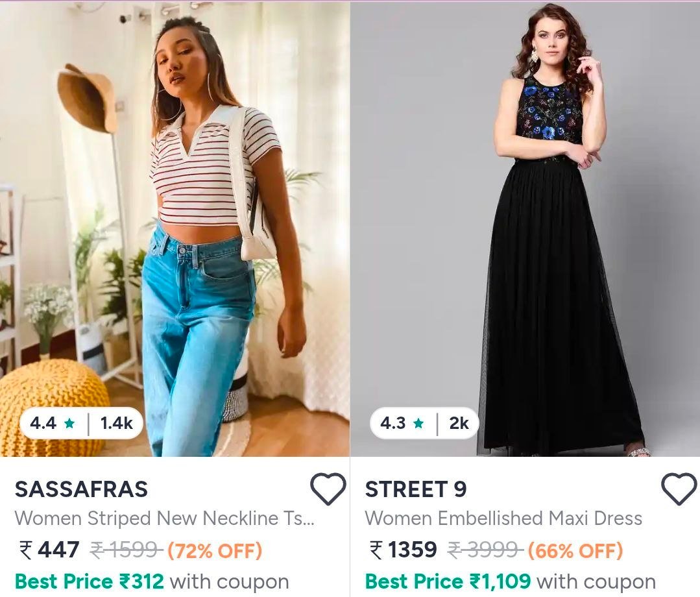Add SASSAFRAS top to wishlist with heart icon

(x=328, y=489)
